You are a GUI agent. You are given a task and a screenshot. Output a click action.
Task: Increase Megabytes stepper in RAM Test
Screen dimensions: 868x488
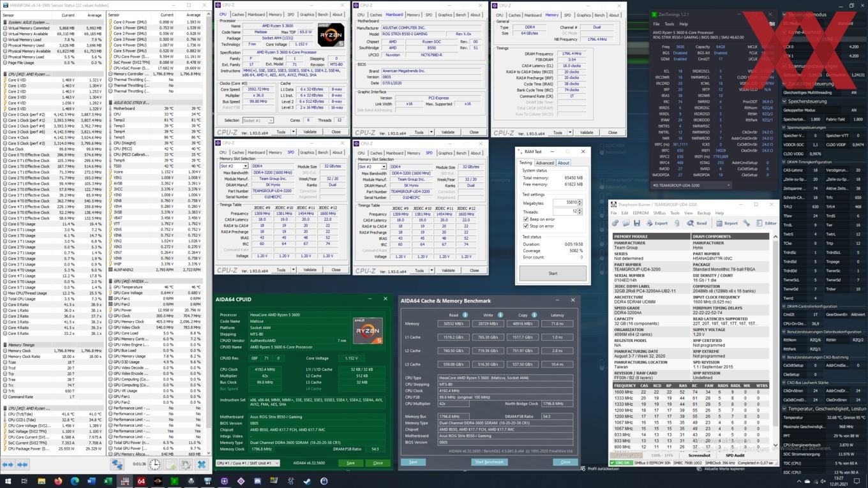click(580, 200)
